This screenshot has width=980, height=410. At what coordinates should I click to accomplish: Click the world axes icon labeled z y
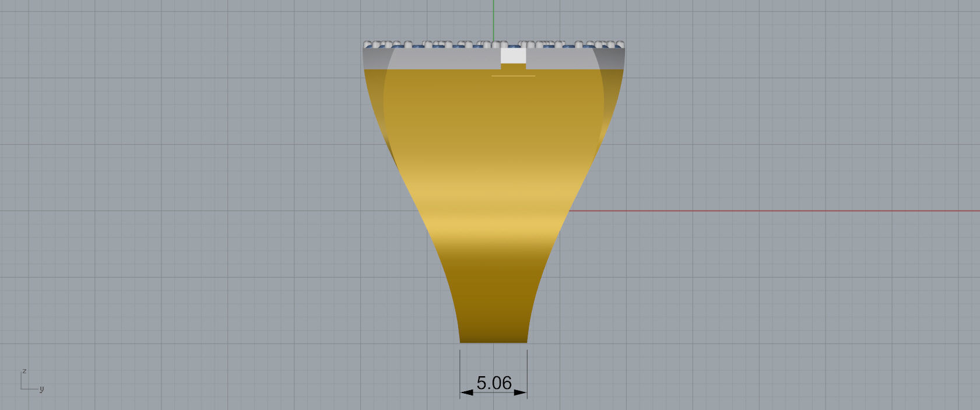[x=32, y=380]
